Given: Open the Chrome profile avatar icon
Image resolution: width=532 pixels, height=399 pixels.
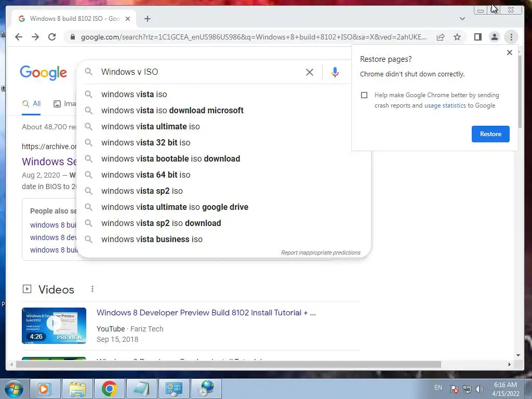Looking at the screenshot, I should 495,37.
